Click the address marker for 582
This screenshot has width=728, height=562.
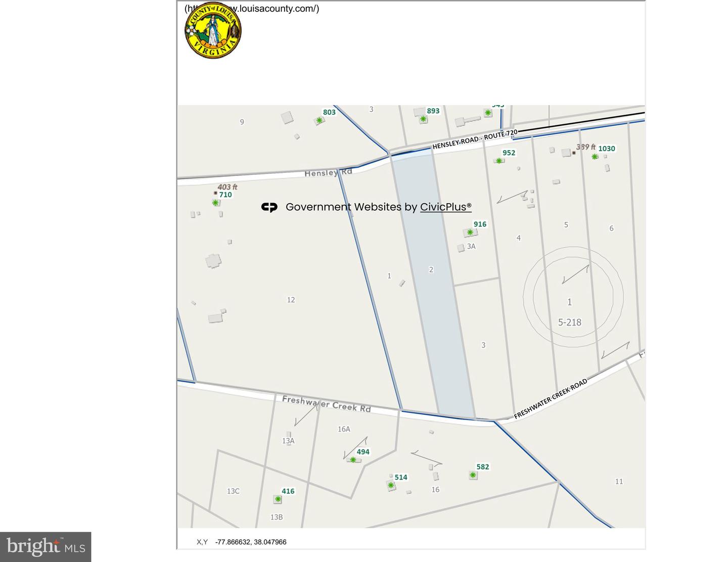(x=473, y=475)
